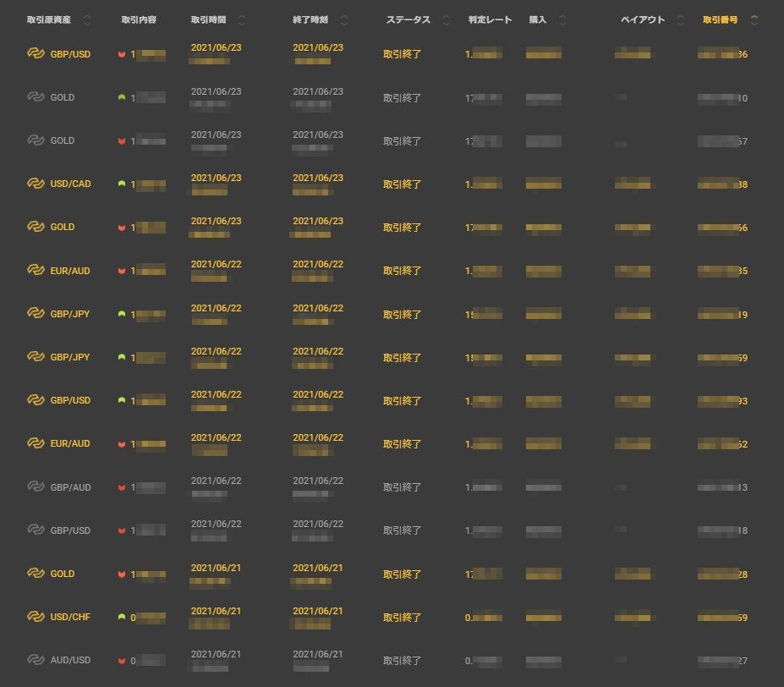
Task: Sort by 取引原資産 using its sort arrows
Action: (x=87, y=20)
